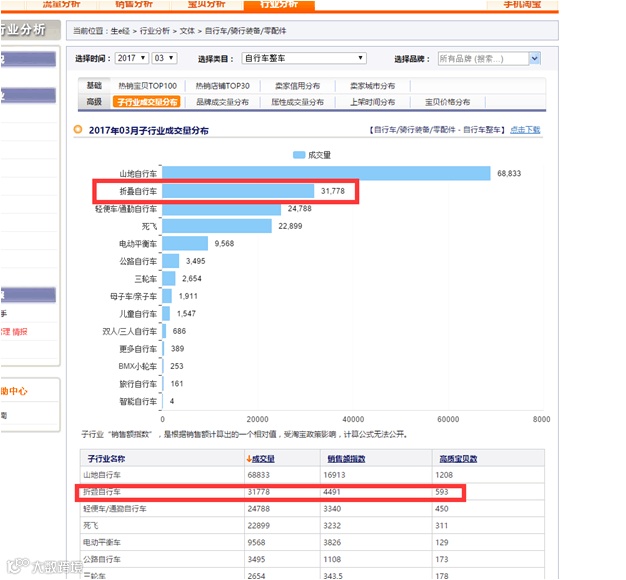The image size is (626, 580).
Task: Open the highlighted 行业分析 top navigation tab
Action: point(279,5)
